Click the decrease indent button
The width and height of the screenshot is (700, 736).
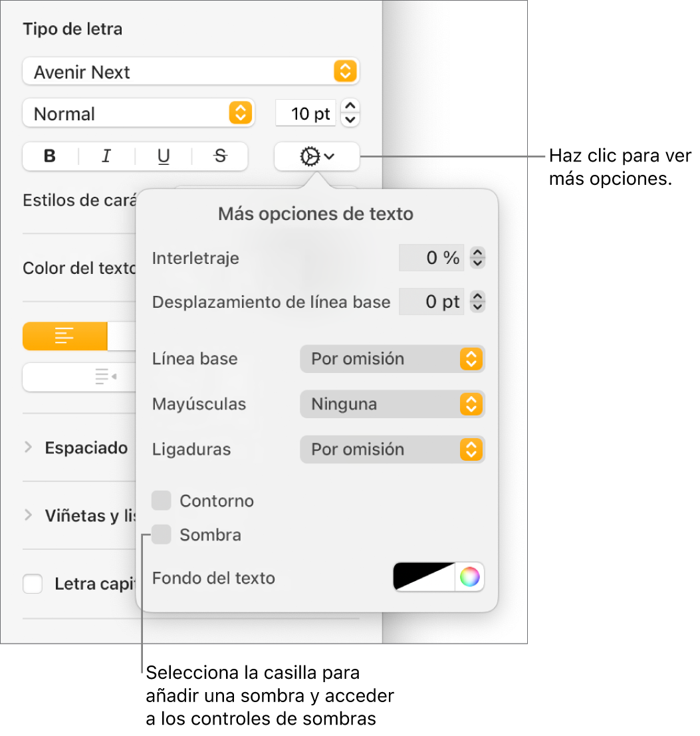tap(80, 377)
